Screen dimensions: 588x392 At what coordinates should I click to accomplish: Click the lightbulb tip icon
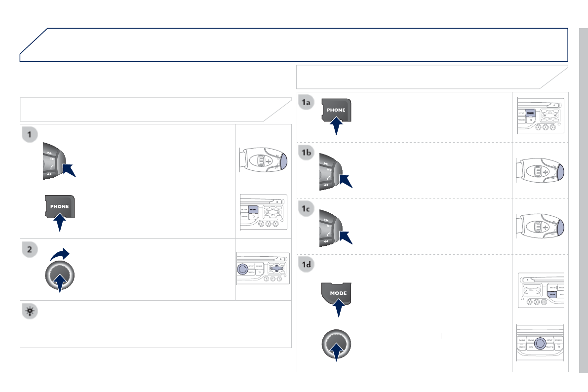pyautogui.click(x=30, y=311)
